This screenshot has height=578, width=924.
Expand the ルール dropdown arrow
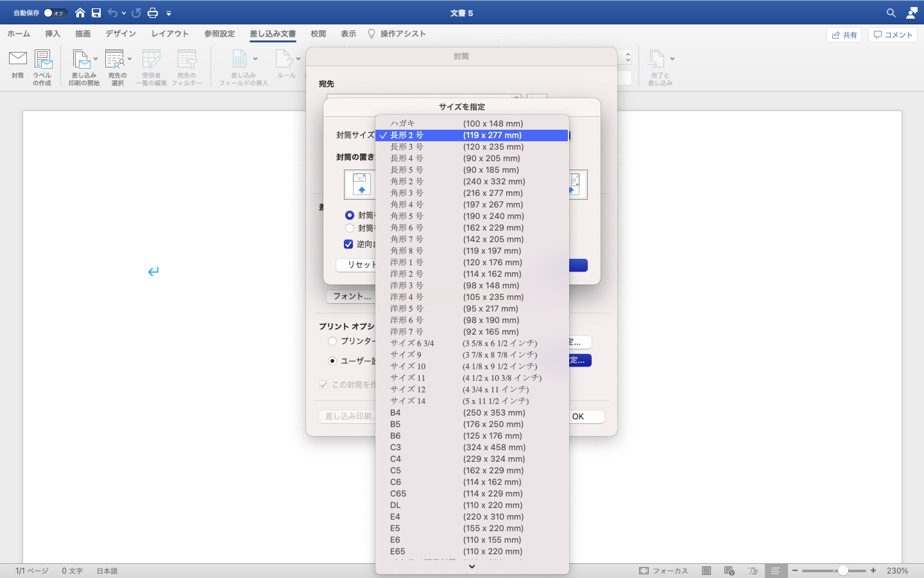298,59
